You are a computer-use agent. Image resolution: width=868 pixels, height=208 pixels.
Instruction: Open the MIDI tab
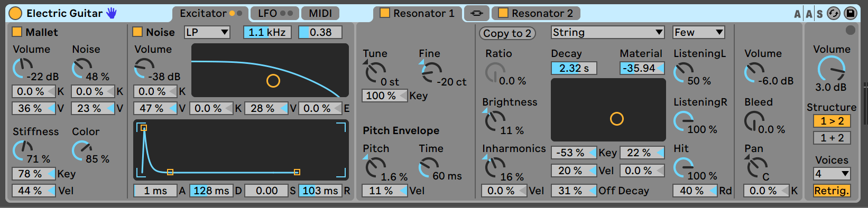320,13
